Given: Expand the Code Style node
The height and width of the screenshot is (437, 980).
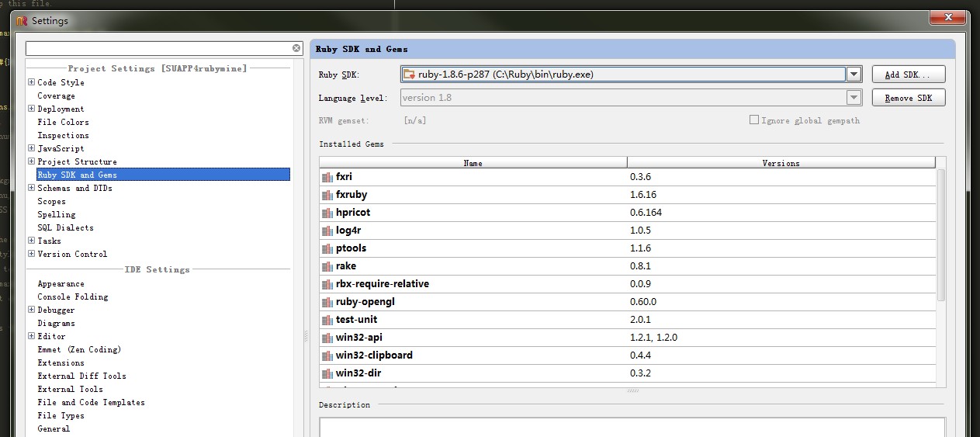Looking at the screenshot, I should point(31,82).
